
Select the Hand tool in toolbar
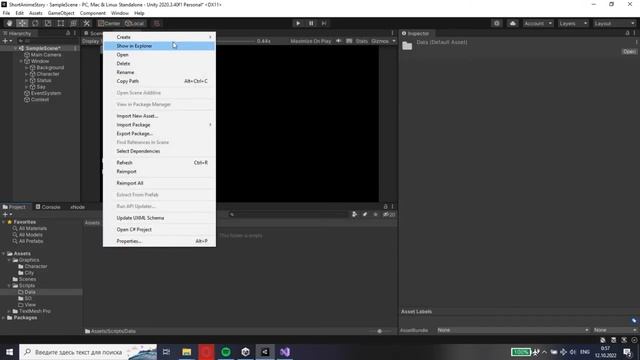coord(9,23)
